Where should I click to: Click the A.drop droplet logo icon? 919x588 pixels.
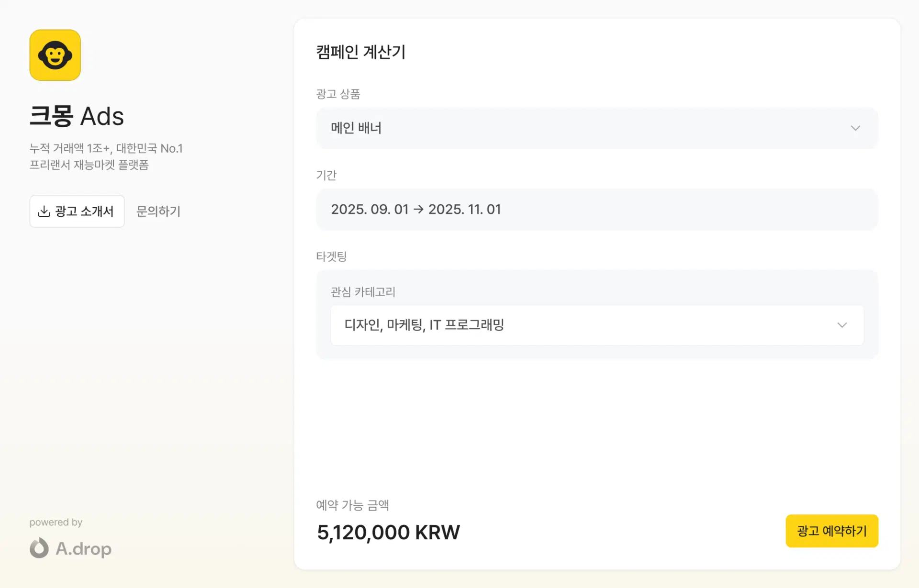click(x=39, y=548)
